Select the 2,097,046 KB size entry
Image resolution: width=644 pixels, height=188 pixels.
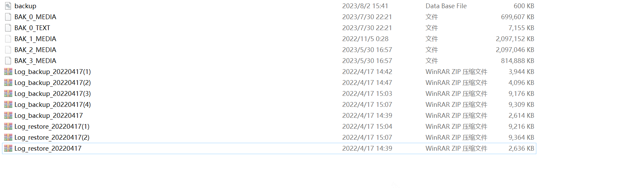pyautogui.click(x=515, y=50)
